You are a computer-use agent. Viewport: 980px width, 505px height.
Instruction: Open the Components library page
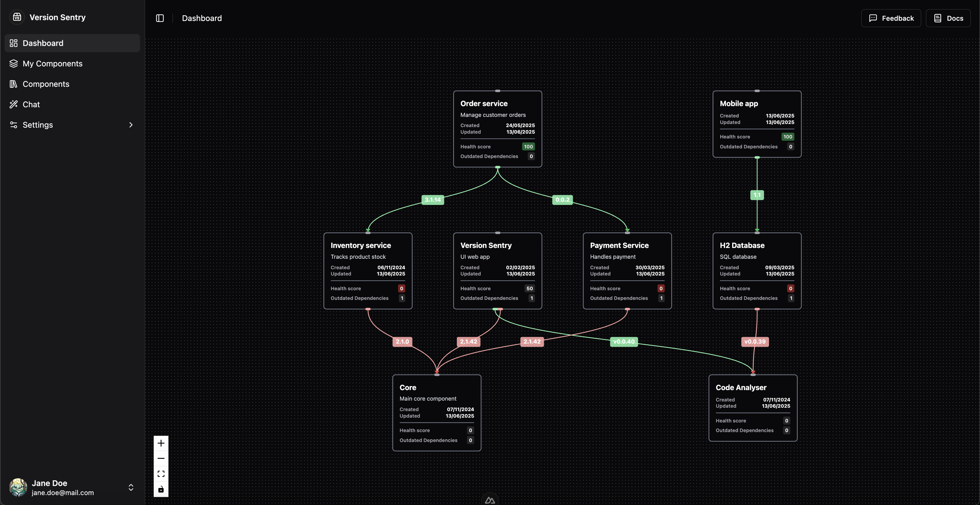(72, 84)
